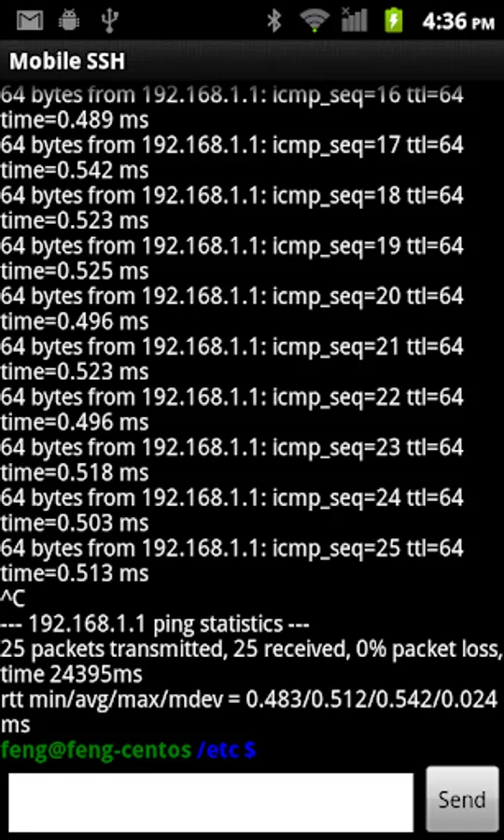Tap the USB connection status icon
The width and height of the screenshot is (504, 840).
point(109,21)
